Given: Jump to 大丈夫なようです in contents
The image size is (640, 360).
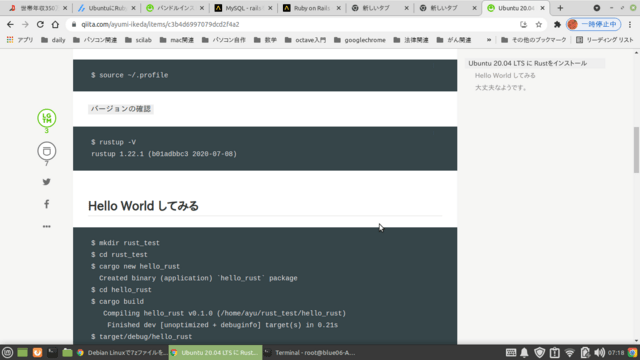Looking at the screenshot, I should (501, 88).
